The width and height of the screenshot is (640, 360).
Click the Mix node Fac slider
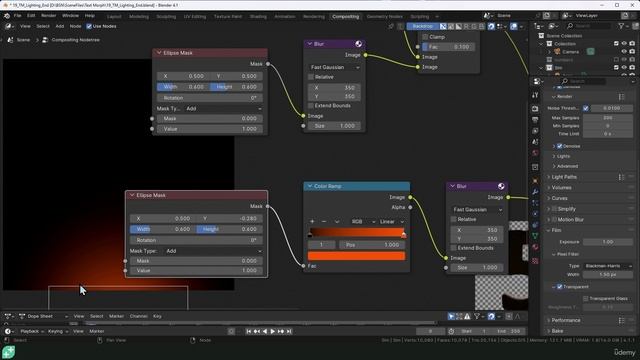click(x=448, y=47)
